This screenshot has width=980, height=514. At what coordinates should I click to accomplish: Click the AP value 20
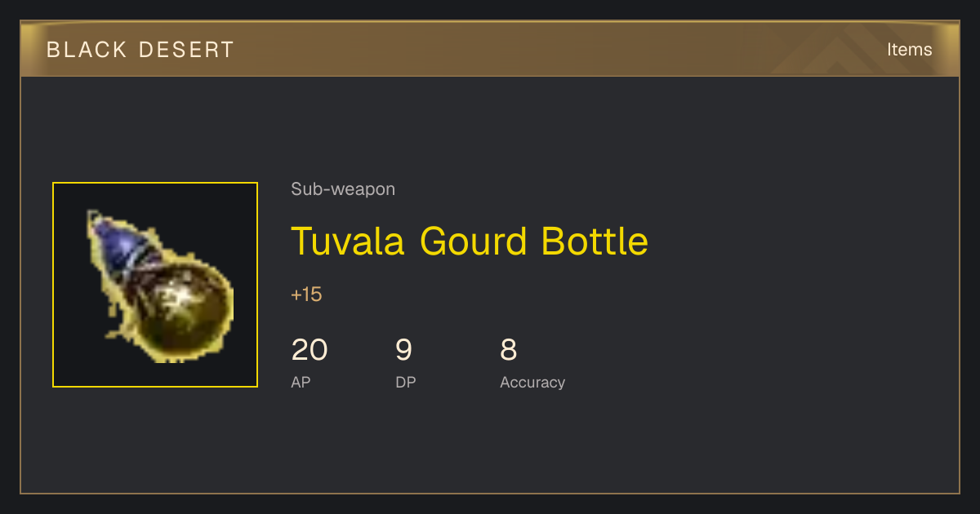[x=310, y=350]
